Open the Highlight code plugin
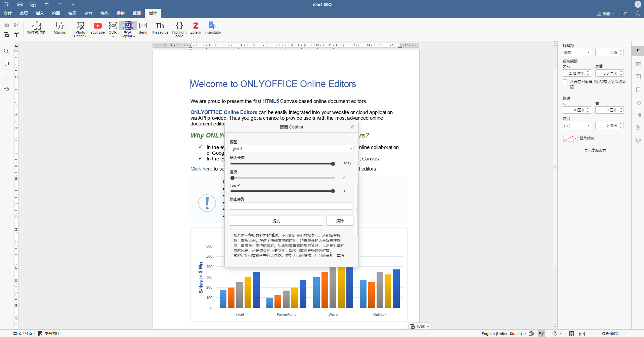This screenshot has width=644, height=337. tap(179, 30)
